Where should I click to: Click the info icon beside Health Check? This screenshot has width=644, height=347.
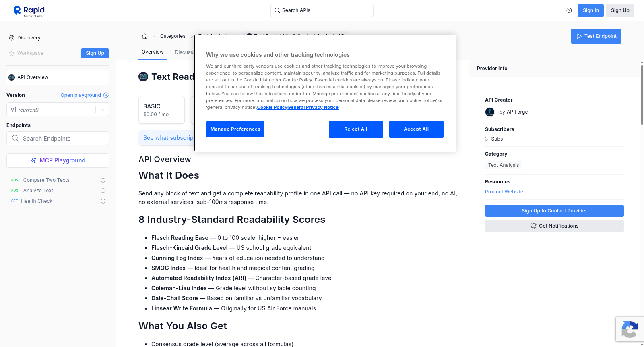(x=103, y=201)
